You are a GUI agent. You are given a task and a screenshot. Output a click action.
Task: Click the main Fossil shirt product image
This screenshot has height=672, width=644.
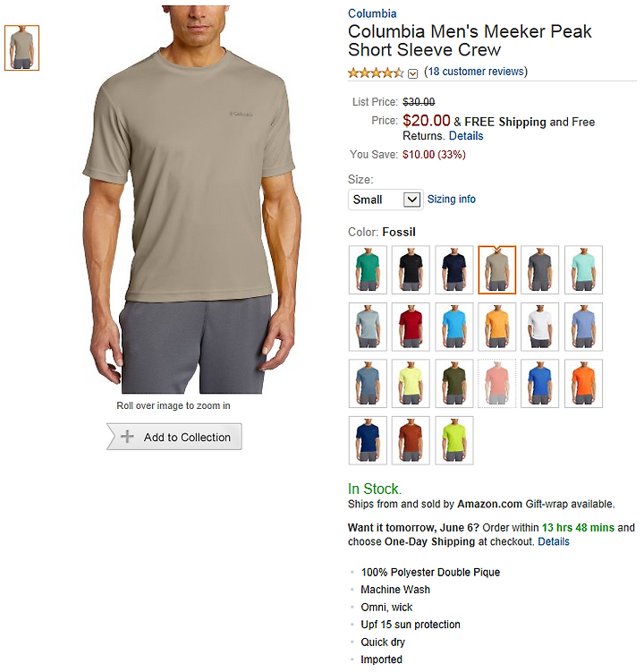click(x=192, y=200)
